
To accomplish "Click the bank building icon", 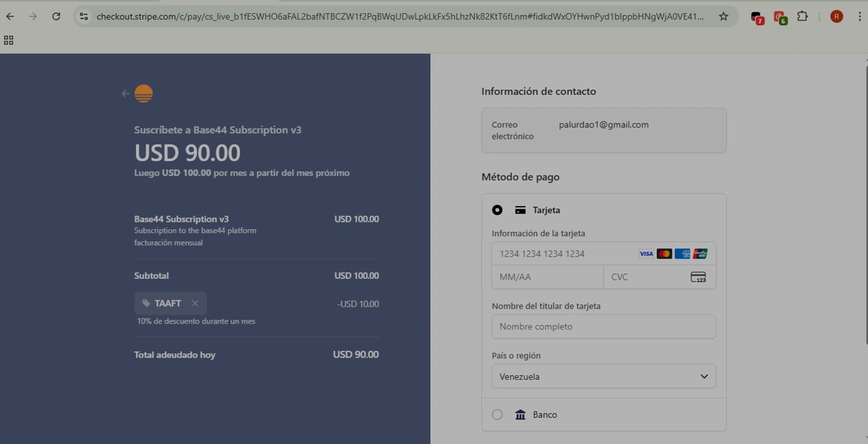I will point(520,414).
